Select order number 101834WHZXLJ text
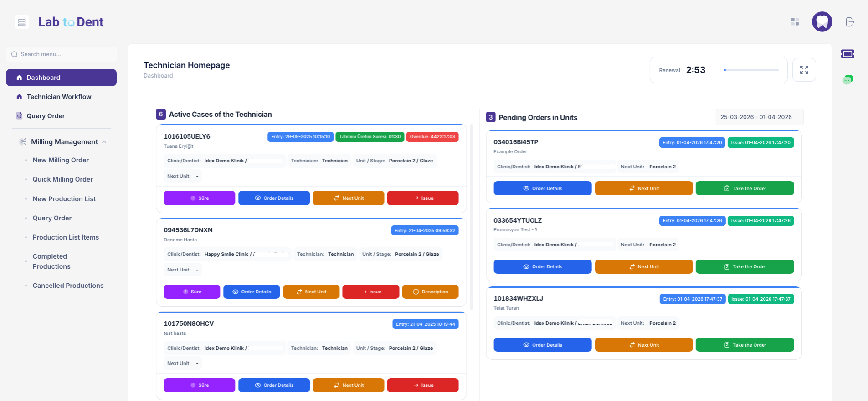Screen dimensions: 868x401 519,298
